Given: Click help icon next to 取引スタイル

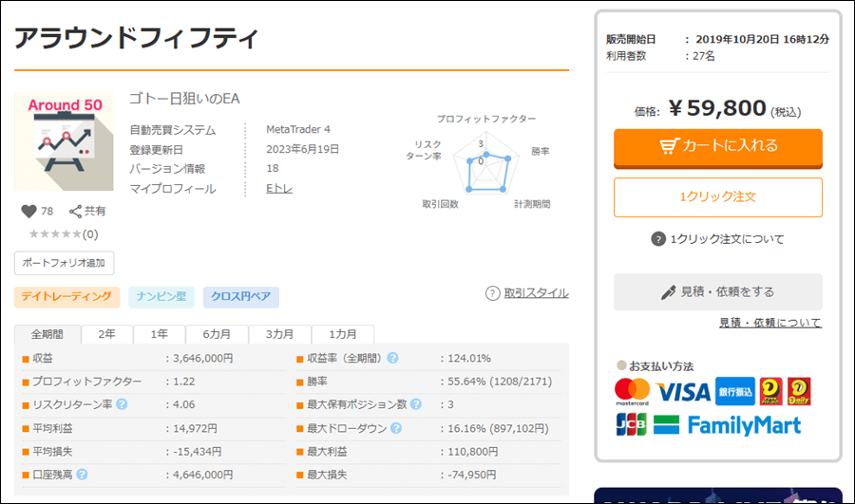Looking at the screenshot, I should 492,293.
